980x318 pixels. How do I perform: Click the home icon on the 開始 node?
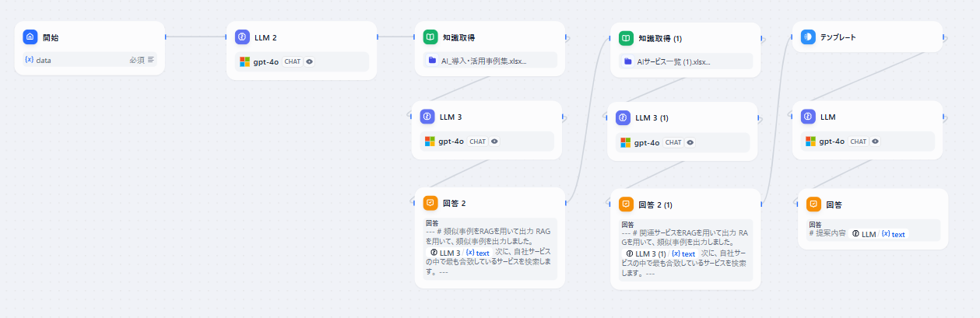point(30,37)
